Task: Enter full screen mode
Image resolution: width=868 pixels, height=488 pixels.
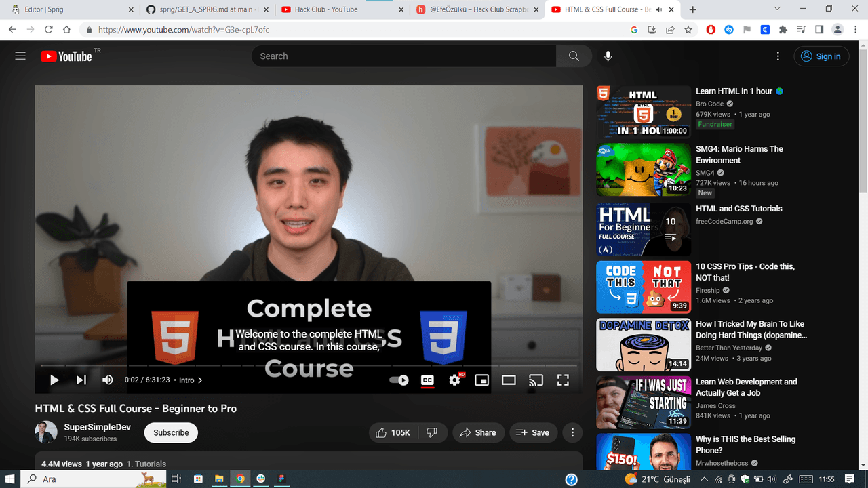Action: click(x=563, y=380)
